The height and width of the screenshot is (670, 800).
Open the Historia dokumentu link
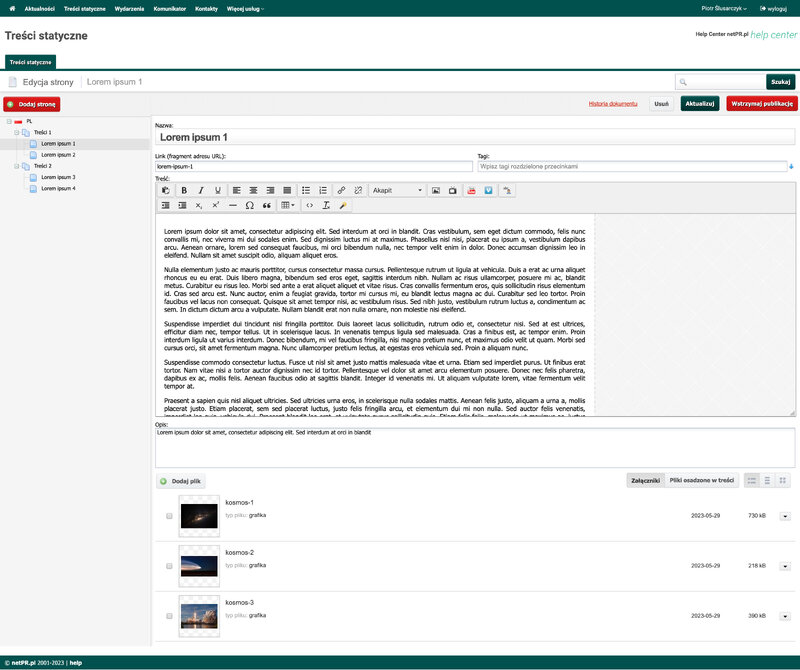[x=613, y=103]
